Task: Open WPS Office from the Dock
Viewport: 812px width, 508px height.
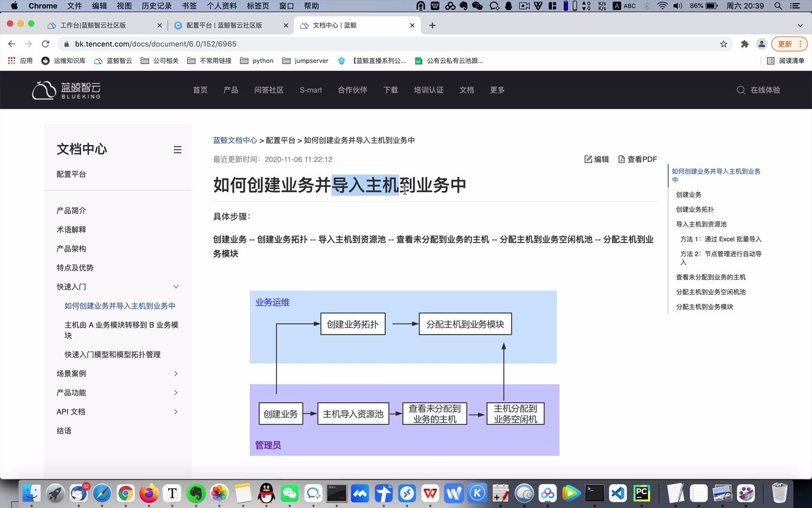Action: click(x=430, y=493)
